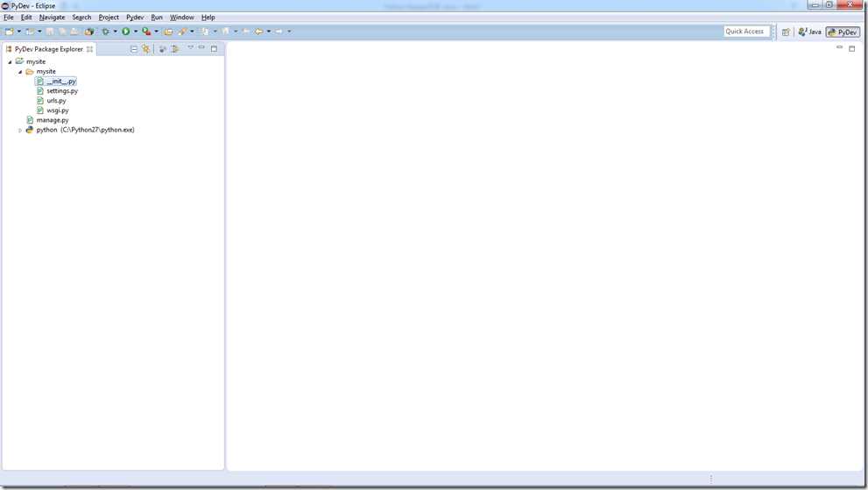Click the Print toolbar icon
Image resolution: width=868 pixels, height=490 pixels.
pos(74,32)
